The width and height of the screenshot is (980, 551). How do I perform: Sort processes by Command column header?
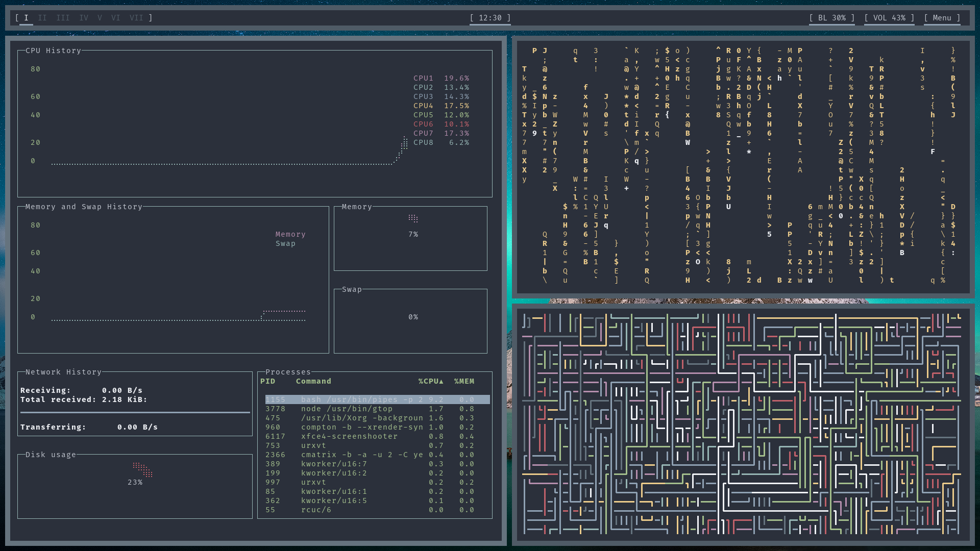(x=313, y=381)
